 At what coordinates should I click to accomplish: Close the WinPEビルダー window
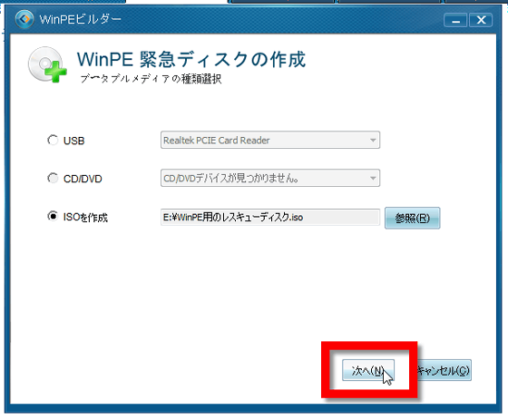pyautogui.click(x=481, y=20)
